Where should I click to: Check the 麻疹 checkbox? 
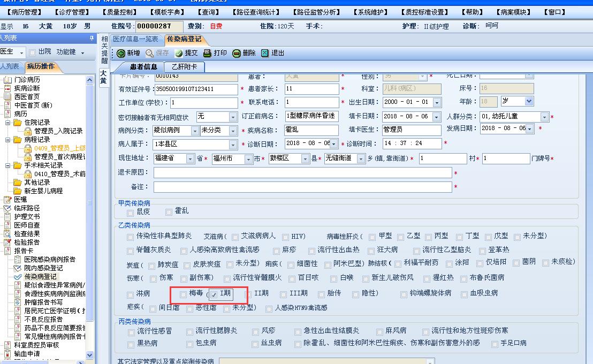point(276,251)
